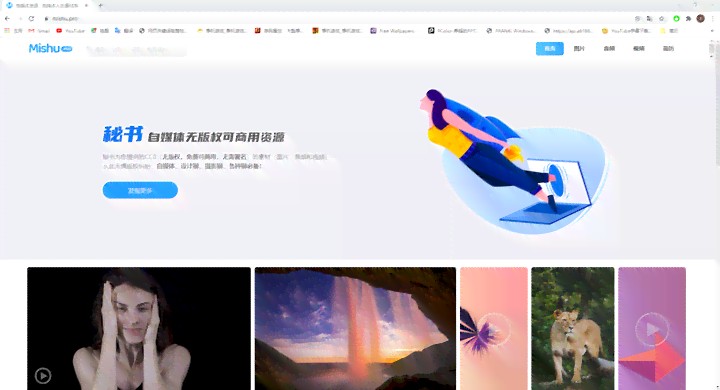Image resolution: width=720 pixels, height=390 pixels.
Task: Open the Extensions puzzle-piece menu
Action: [688, 19]
